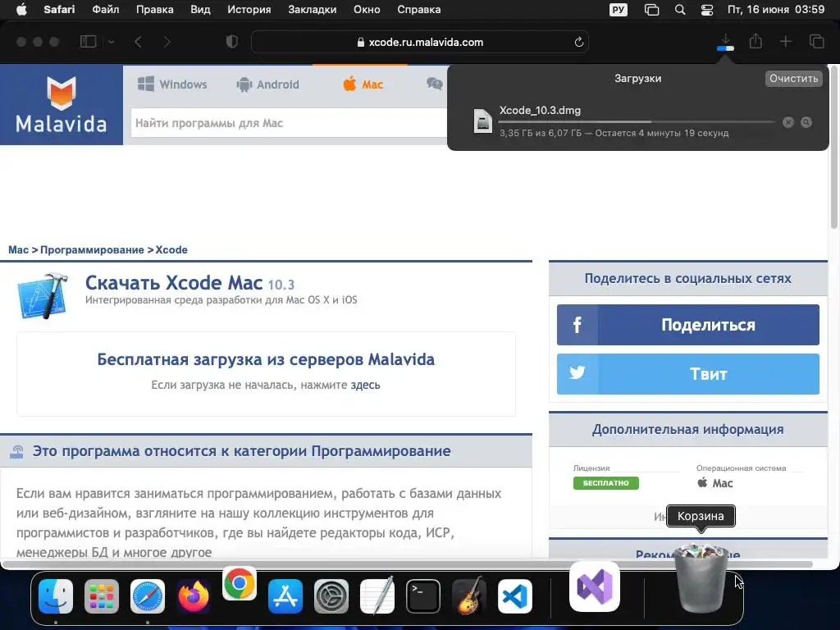The width and height of the screenshot is (840, 630).
Task: Open the Trash (Корзина) in the Dock
Action: click(702, 578)
